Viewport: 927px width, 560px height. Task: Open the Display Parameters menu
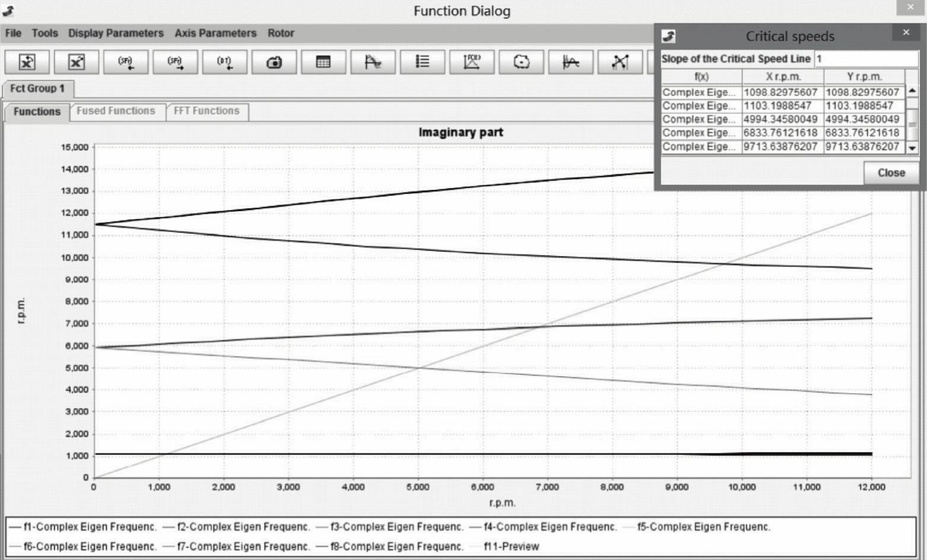tap(116, 33)
